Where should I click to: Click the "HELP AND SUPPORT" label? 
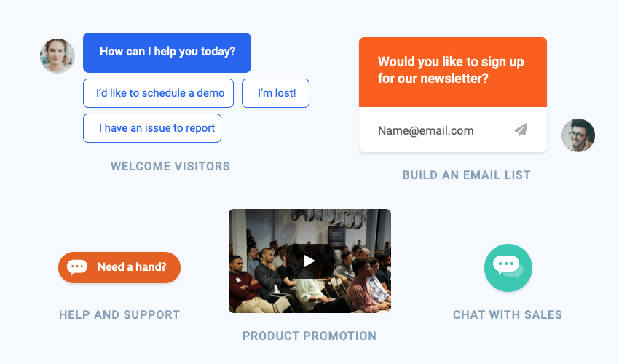click(119, 315)
